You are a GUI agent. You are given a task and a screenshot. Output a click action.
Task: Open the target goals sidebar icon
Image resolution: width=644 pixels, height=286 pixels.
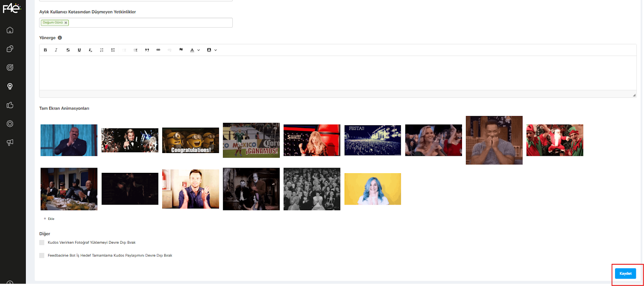tap(10, 68)
